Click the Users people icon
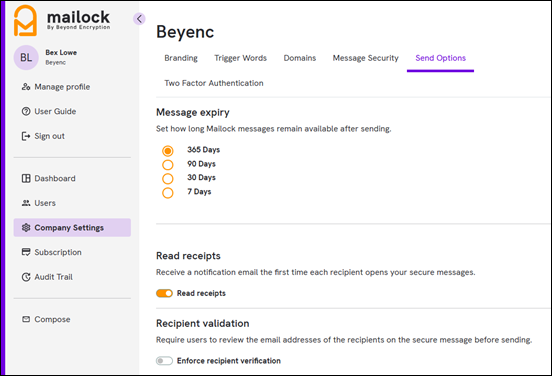This screenshot has height=376, width=552. click(26, 203)
